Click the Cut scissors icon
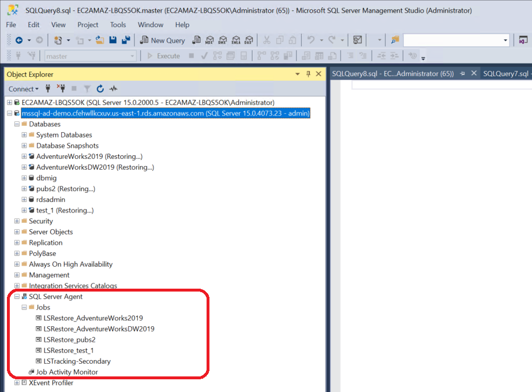Viewport: 532px width, 392px height. click(267, 40)
